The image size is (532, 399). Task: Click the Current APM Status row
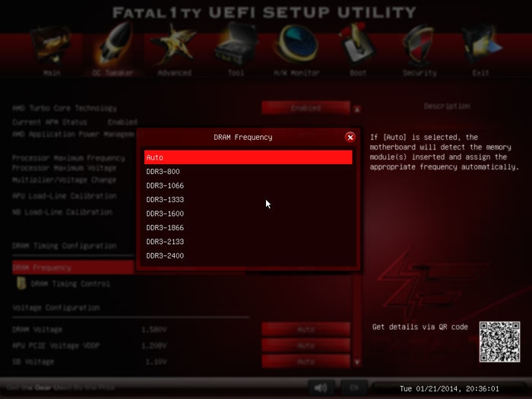point(74,122)
